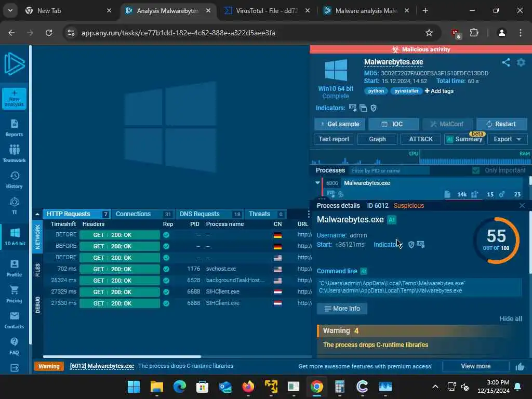Viewport: 532px width, 399px height.
Task: Open TI threat intelligence section
Action: 14,206
